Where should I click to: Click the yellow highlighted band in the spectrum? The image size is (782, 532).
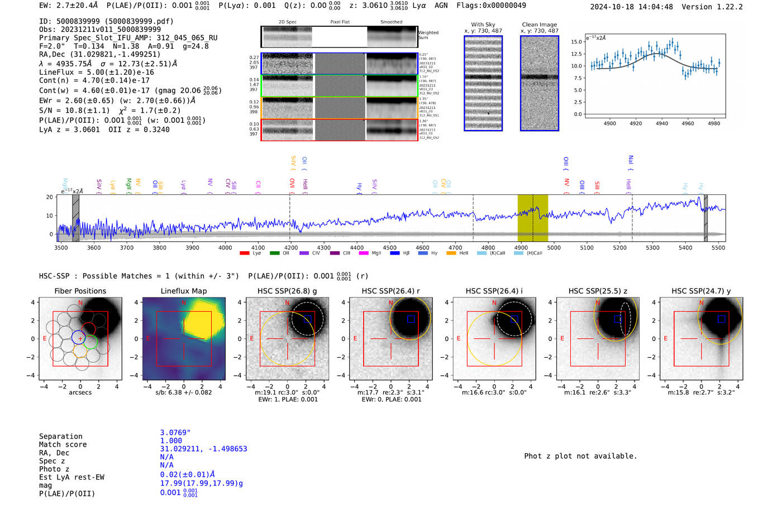click(x=533, y=218)
